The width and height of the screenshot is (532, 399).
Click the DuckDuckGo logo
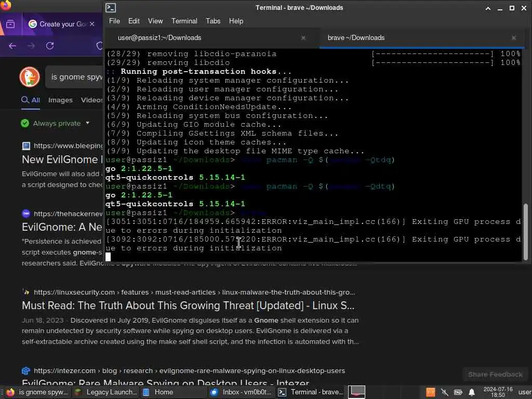point(30,77)
